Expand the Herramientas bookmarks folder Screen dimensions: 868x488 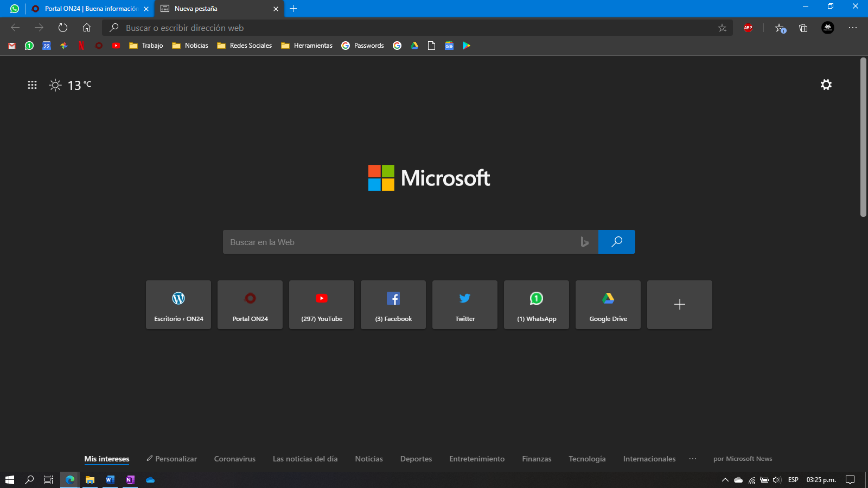(307, 46)
